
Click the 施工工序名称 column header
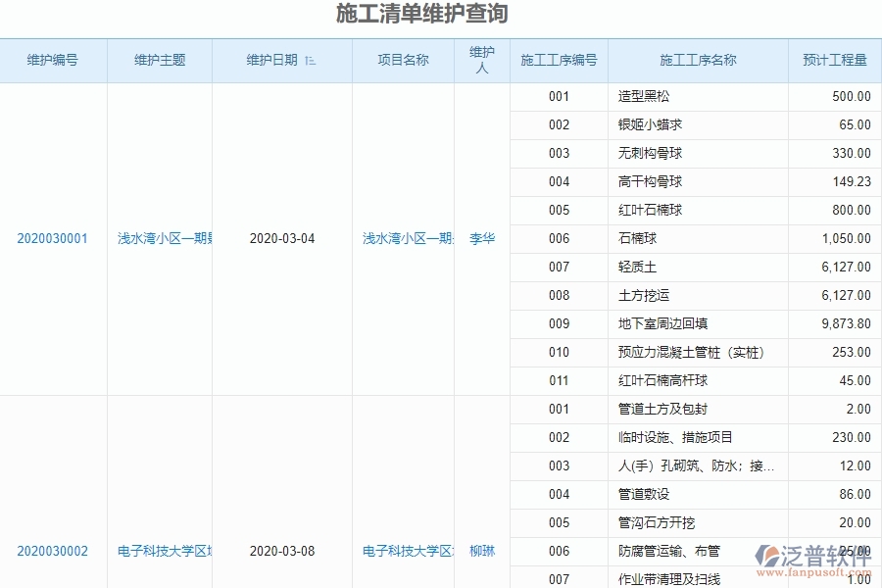[698, 60]
